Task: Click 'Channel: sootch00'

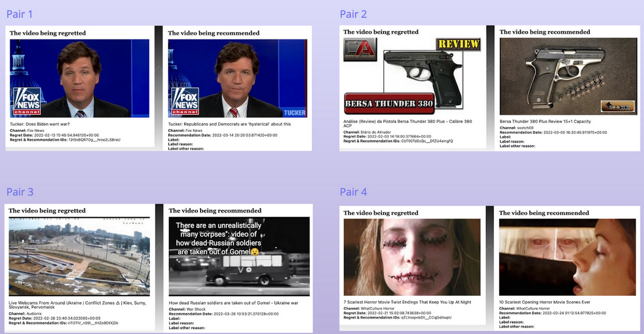Action: (x=516, y=128)
